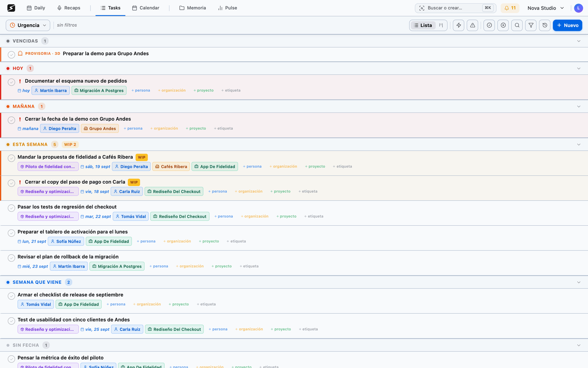This screenshot has width=588, height=368.
Task: Open the Pulse tab
Action: click(x=228, y=8)
